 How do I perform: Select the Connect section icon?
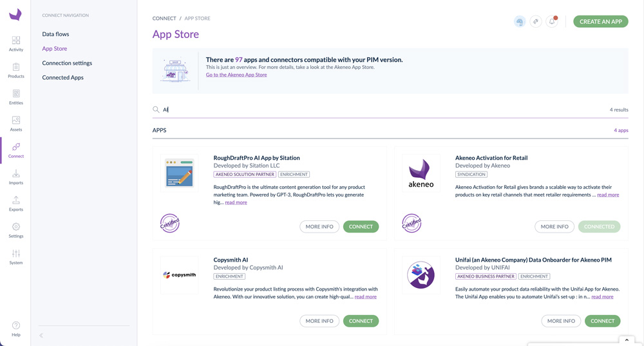[x=16, y=150]
